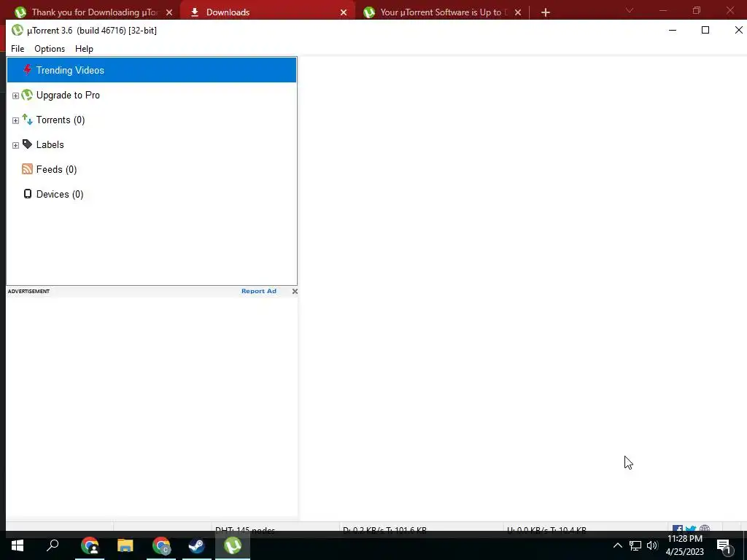Select Trending Videos in the sidebar
Viewport: 747px width, 560px height.
click(152, 70)
